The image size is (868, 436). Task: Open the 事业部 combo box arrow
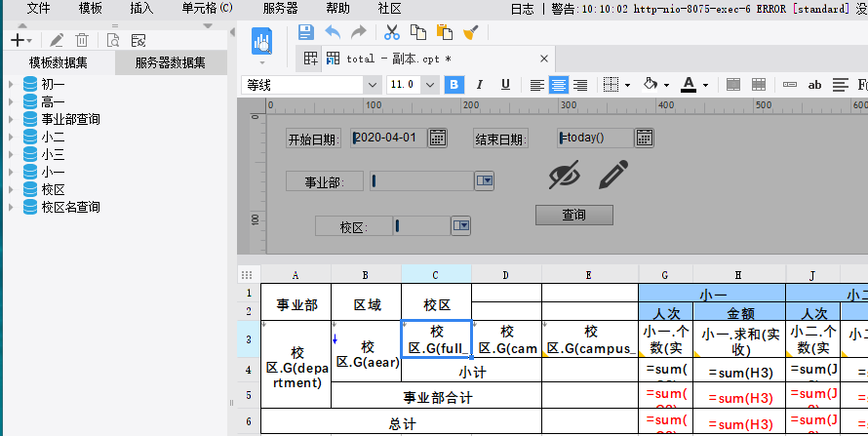tap(485, 180)
